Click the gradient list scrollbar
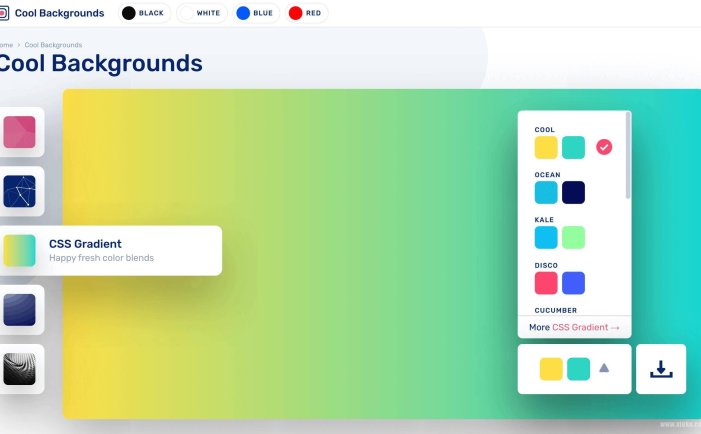This screenshot has width=701, height=434. pos(628,155)
